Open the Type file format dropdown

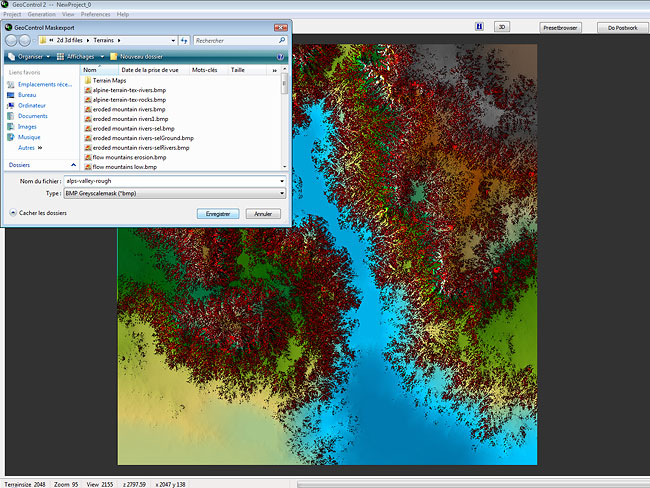[x=174, y=193]
